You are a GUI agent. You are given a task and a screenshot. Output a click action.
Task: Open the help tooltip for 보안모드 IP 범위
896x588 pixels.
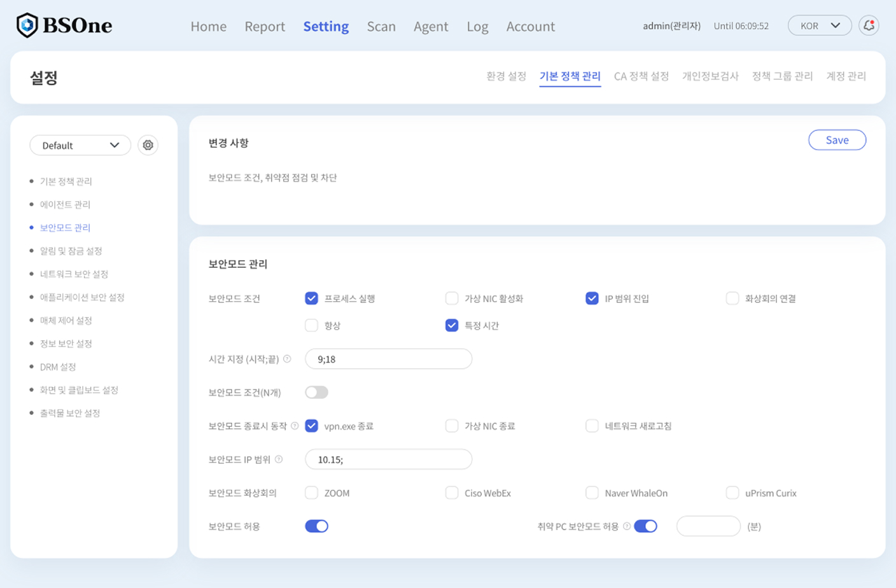pos(280,459)
